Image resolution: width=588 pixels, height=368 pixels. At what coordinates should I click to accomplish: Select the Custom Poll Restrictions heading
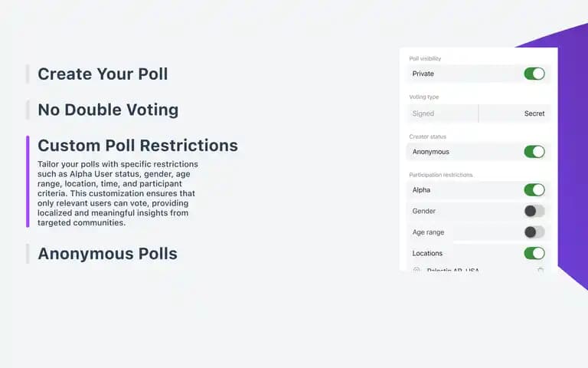(138, 146)
